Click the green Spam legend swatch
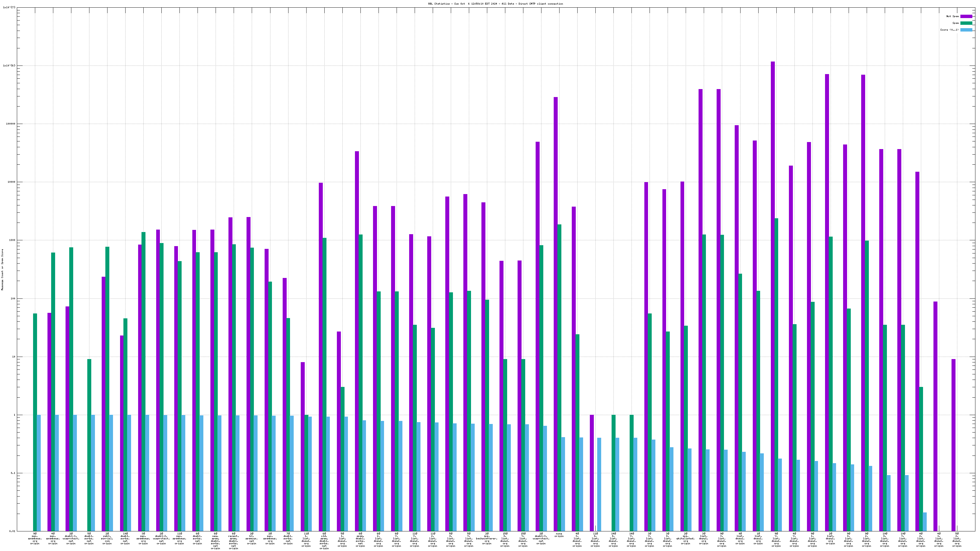Viewport: 980px width, 551px height. pyautogui.click(x=966, y=23)
